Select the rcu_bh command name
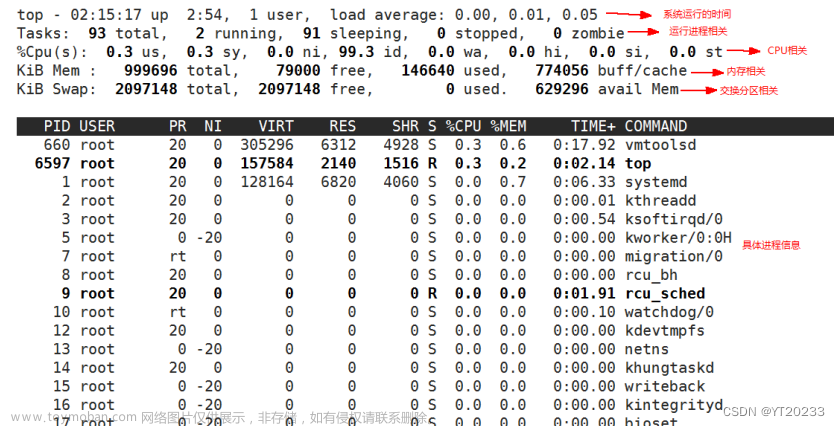Image resolution: width=840 pixels, height=426 pixels. pyautogui.click(x=651, y=275)
